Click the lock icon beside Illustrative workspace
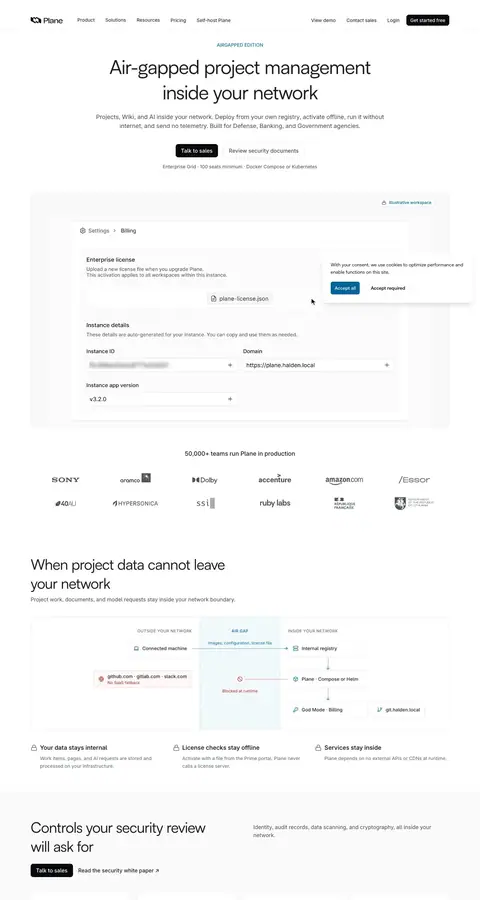 [x=384, y=203]
